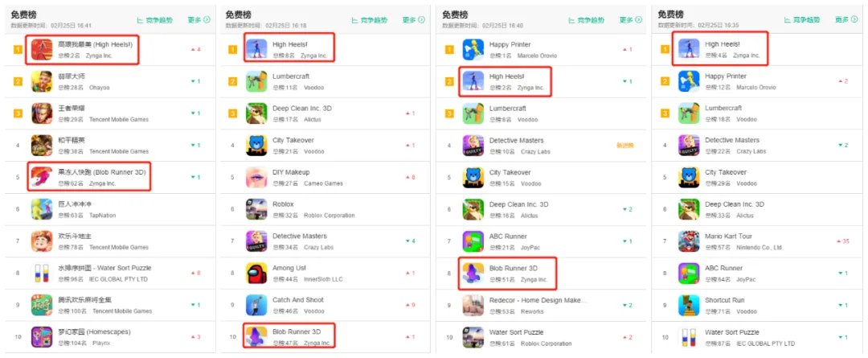Screen dimensions: 868x358
Task: Click the DIY Makeup app icon
Action: click(256, 177)
